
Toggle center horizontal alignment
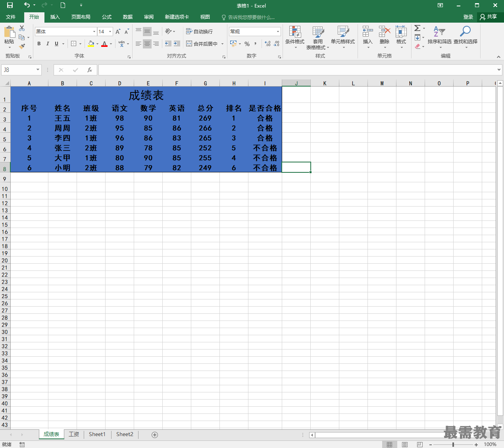point(147,44)
